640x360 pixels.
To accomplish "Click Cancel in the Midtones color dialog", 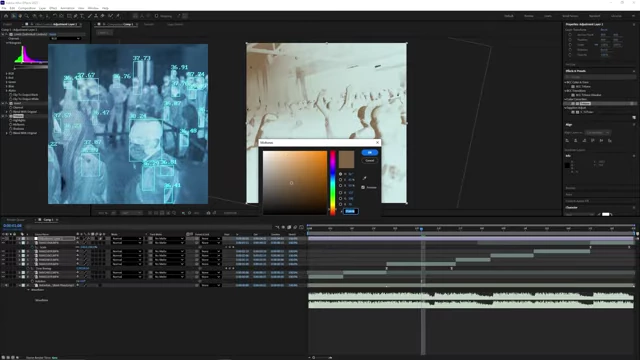I will [x=369, y=160].
